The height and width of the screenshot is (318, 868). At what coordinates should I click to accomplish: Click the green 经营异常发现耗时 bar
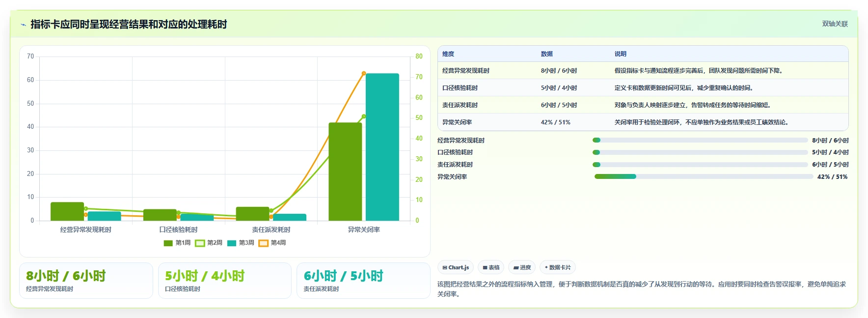click(x=67, y=211)
